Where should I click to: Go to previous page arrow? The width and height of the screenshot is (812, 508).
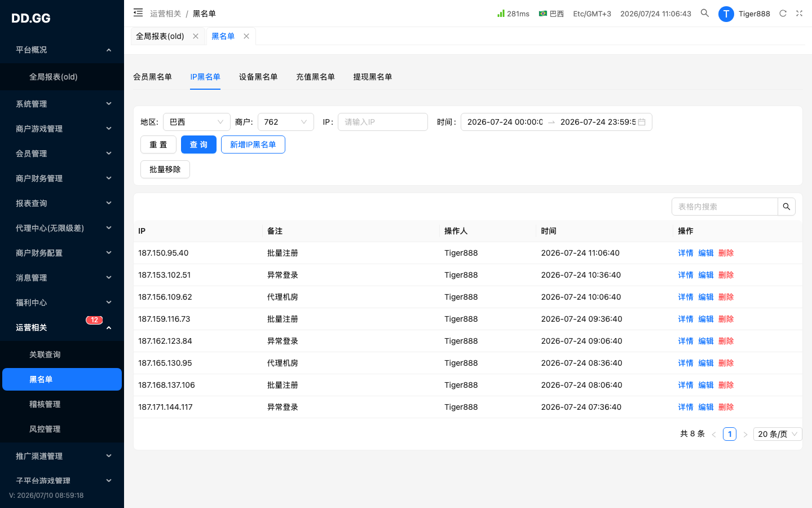click(x=714, y=434)
